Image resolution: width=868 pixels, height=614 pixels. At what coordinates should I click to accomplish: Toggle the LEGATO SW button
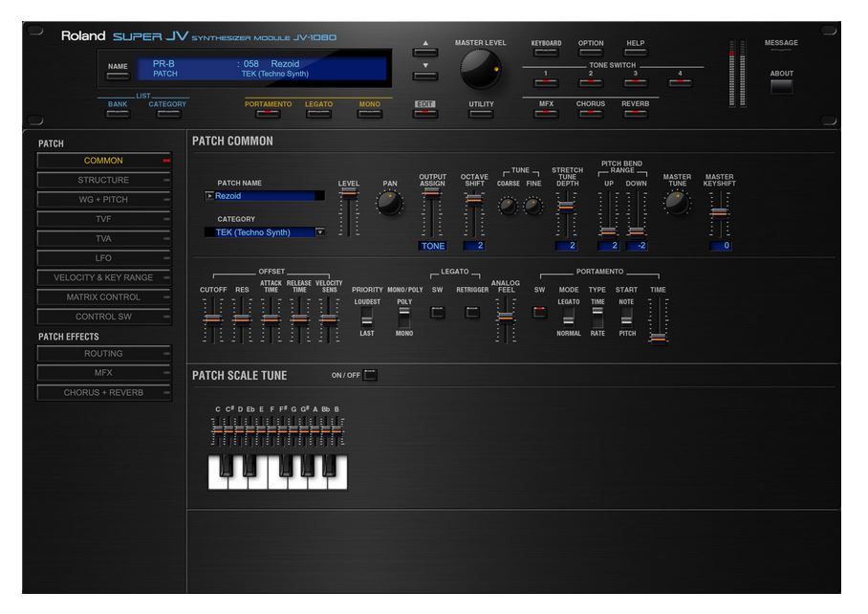tap(437, 312)
